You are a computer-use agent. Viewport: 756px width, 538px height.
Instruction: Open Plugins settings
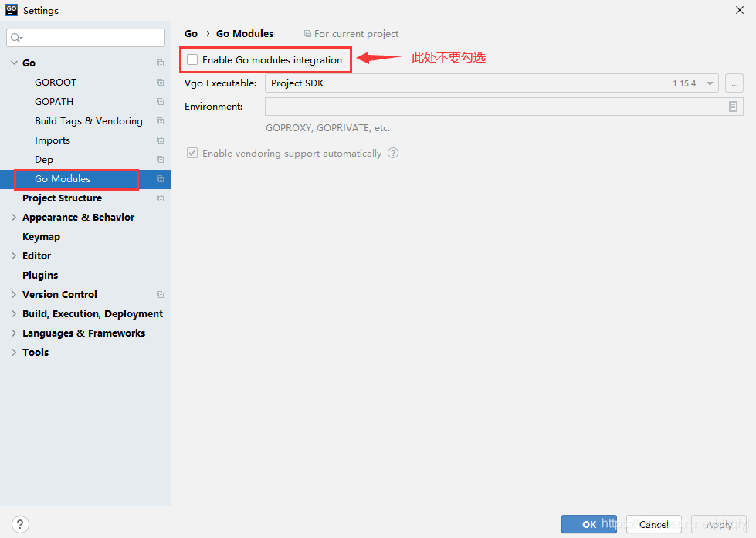(40, 276)
